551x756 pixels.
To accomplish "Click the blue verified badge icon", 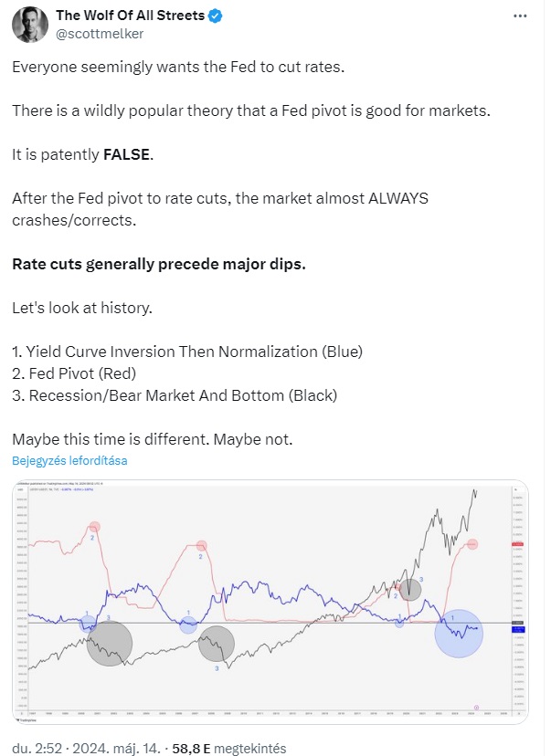I will (215, 16).
